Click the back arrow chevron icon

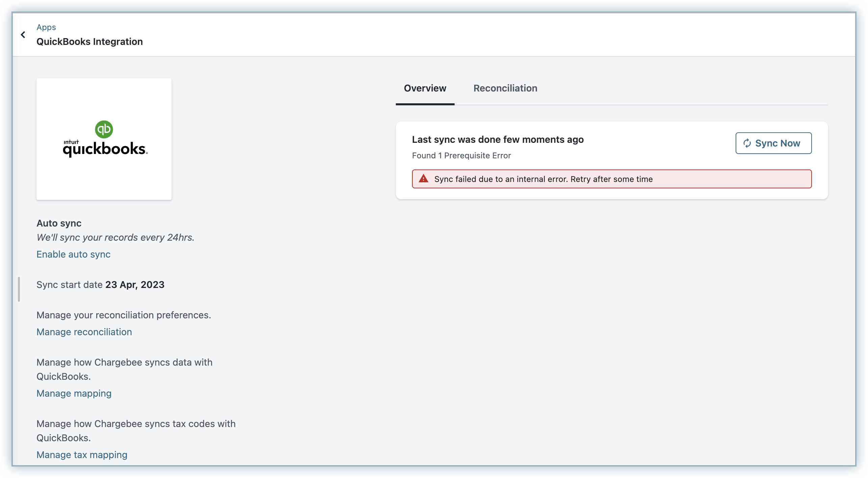tap(23, 35)
